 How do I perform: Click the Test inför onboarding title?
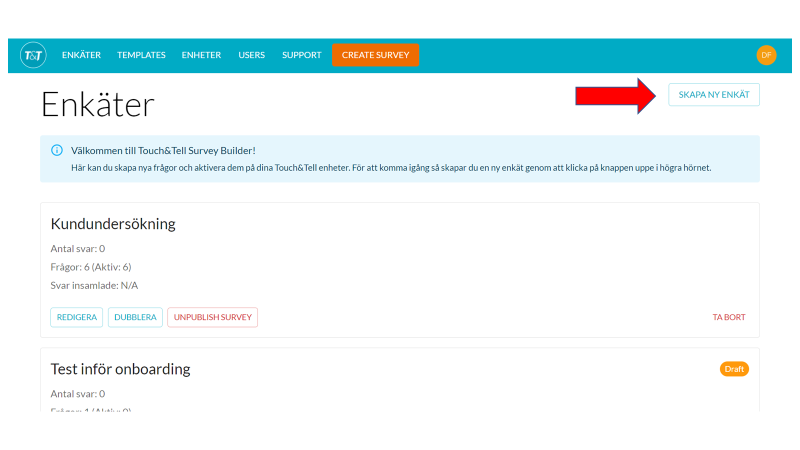(120, 369)
